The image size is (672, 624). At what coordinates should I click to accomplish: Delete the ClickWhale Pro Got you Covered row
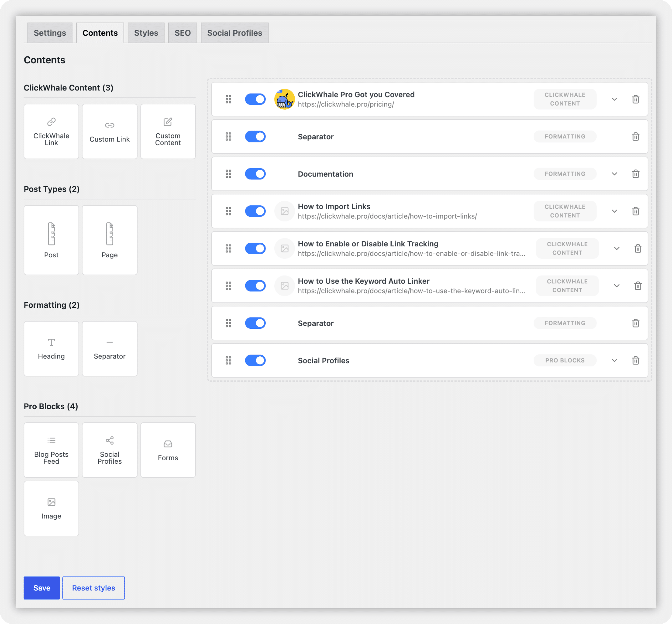pyautogui.click(x=636, y=99)
